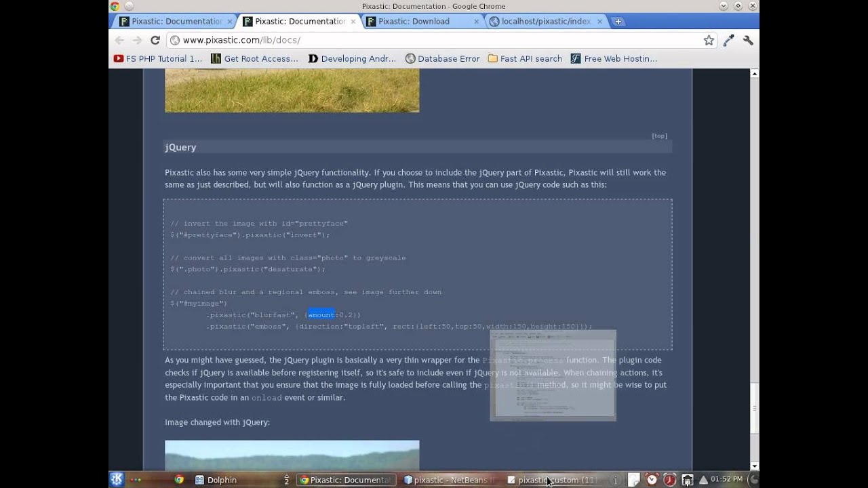The width and height of the screenshot is (868, 488).
Task: Open the Fast API search bookmark folder
Action: [x=525, y=59]
